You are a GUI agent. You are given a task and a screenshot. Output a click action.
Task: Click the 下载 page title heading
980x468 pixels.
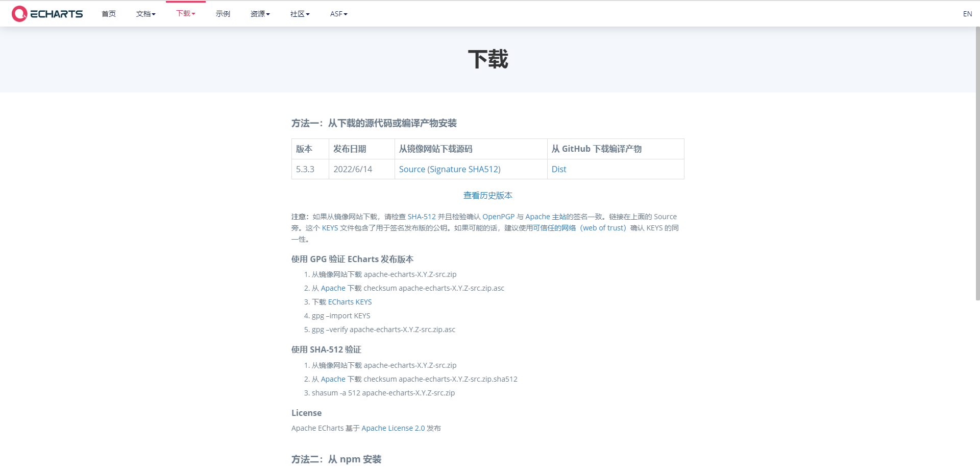(488, 59)
